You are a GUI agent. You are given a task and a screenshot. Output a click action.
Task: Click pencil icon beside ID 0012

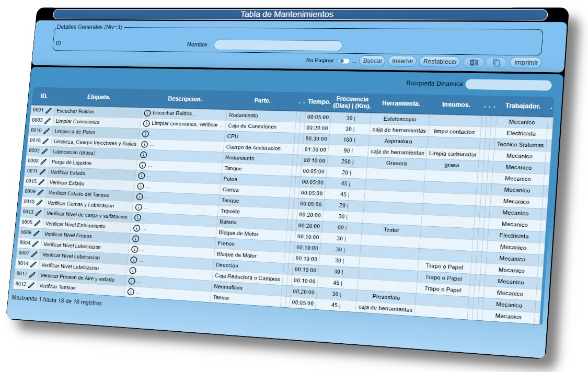pos(31,285)
